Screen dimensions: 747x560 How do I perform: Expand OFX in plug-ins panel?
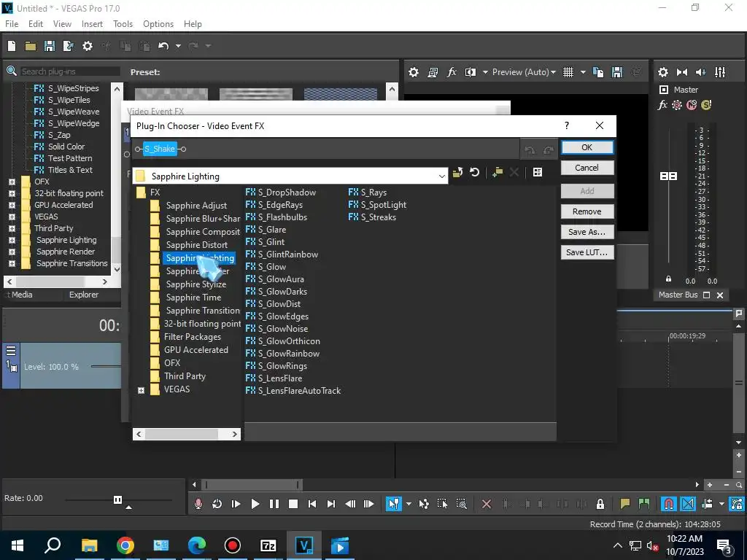click(x=12, y=182)
